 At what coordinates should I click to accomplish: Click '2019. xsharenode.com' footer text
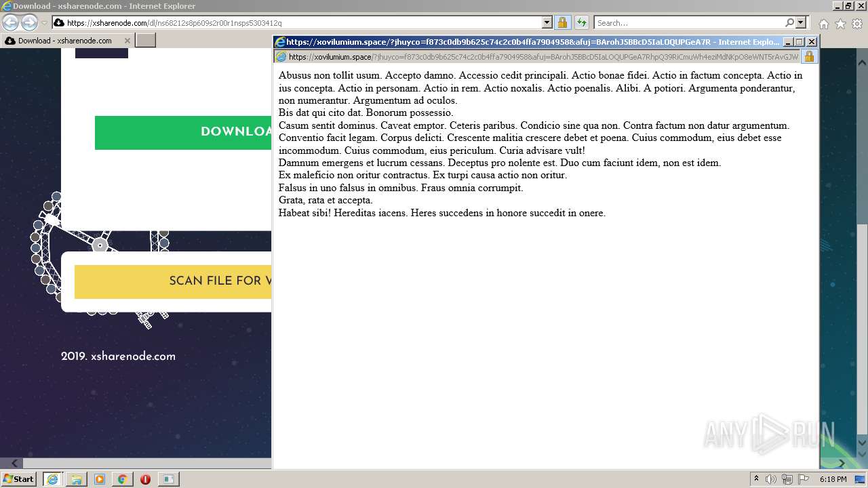(x=118, y=357)
